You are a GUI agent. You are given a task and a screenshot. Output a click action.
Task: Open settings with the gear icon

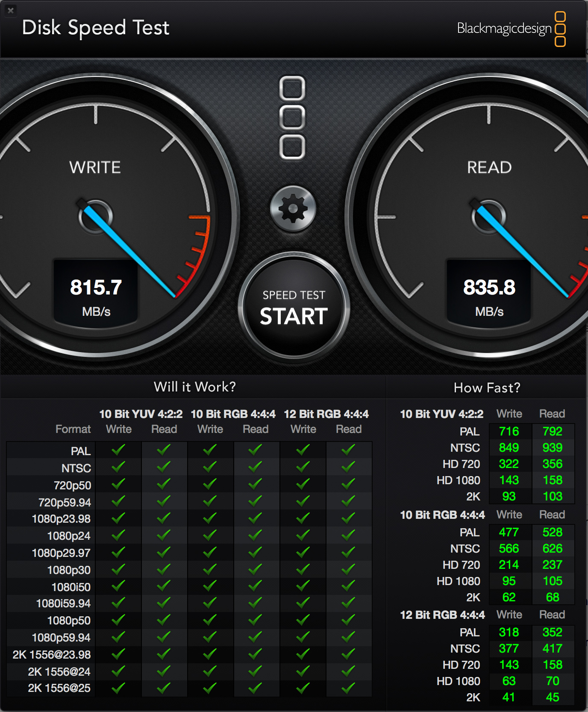[x=293, y=209]
